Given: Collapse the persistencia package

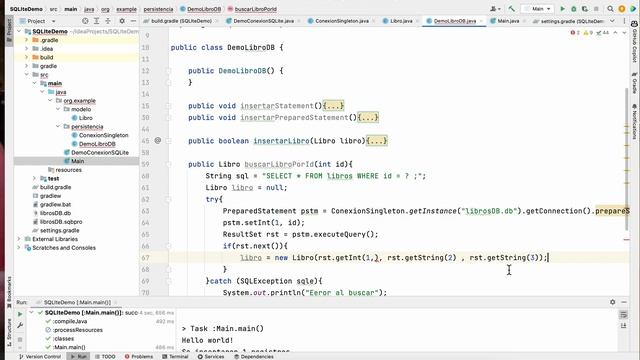Looking at the screenshot, I should point(58,126).
